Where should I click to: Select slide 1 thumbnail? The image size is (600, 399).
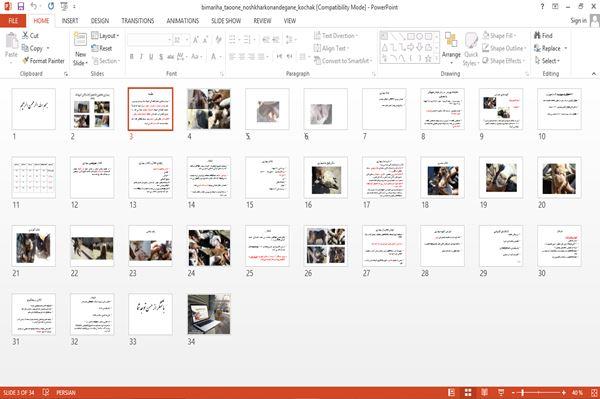tap(34, 109)
